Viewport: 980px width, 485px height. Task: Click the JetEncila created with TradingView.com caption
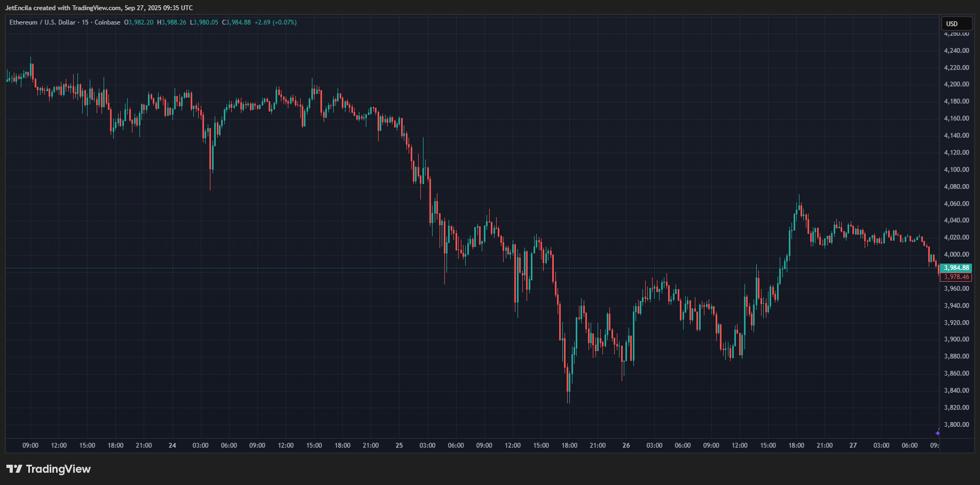99,8
